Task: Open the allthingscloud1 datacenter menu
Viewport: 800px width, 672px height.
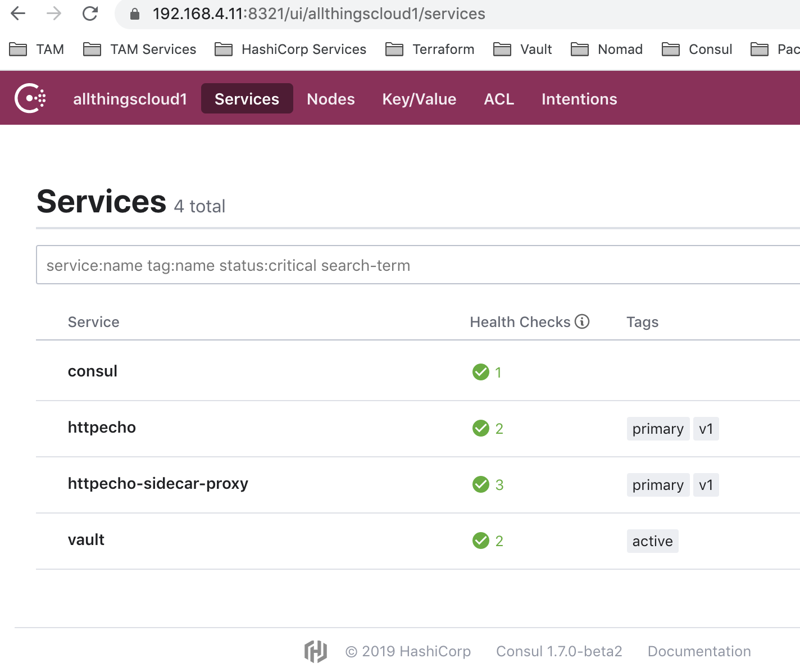Action: click(130, 99)
